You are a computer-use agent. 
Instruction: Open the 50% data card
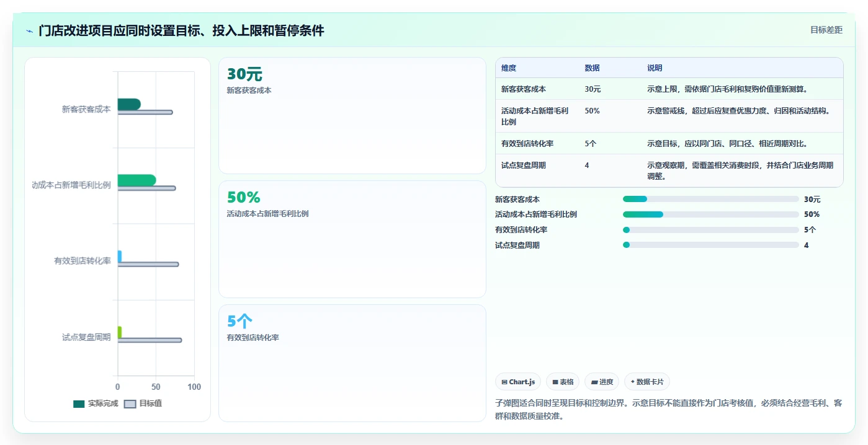(x=352, y=239)
